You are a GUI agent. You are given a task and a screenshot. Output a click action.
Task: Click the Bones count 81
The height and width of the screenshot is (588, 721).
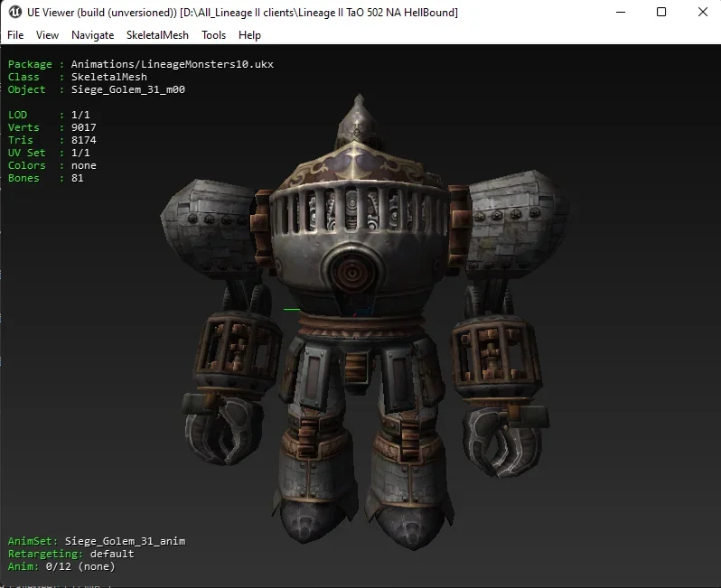click(x=78, y=178)
